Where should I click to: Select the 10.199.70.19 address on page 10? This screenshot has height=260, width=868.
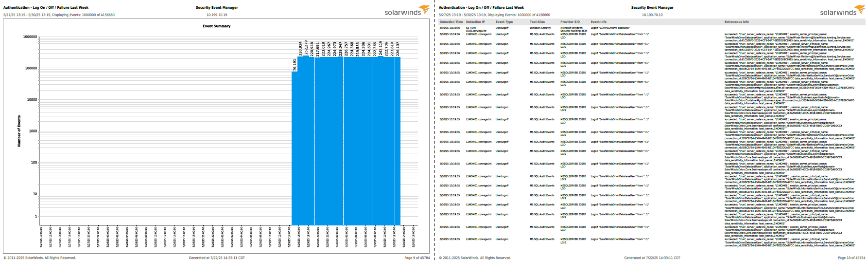652,15
